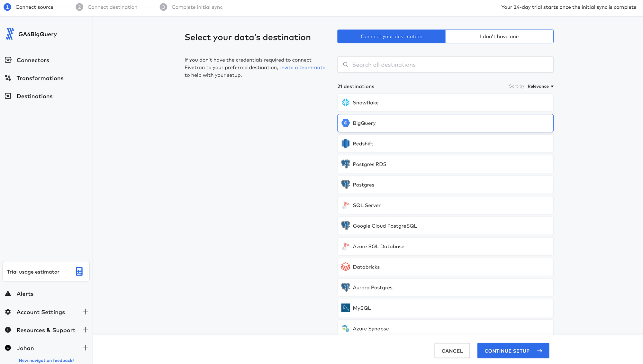Focus the Search all destinations field
This screenshot has height=364, width=643.
click(x=445, y=65)
